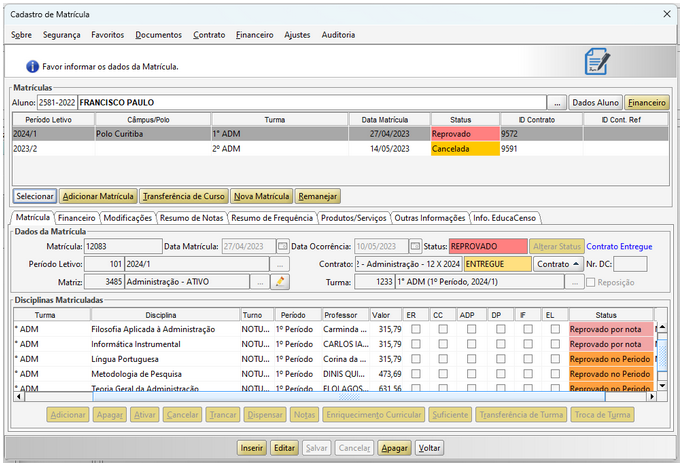681x463 pixels.
Task: Select the 2023/2 enrollment row
Action: click(x=340, y=149)
